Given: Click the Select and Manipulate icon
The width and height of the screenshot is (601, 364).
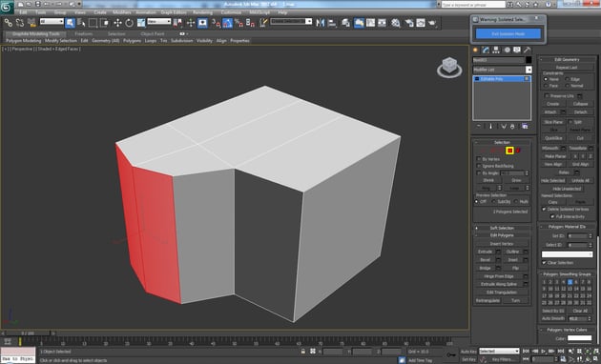Looking at the screenshot, I should pos(191,23).
